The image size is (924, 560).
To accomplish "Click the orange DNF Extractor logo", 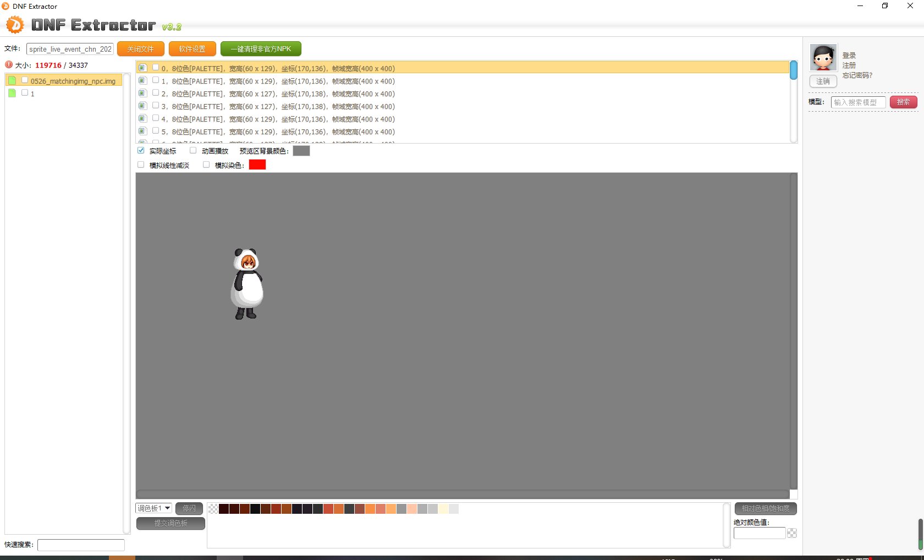I will coord(15,25).
